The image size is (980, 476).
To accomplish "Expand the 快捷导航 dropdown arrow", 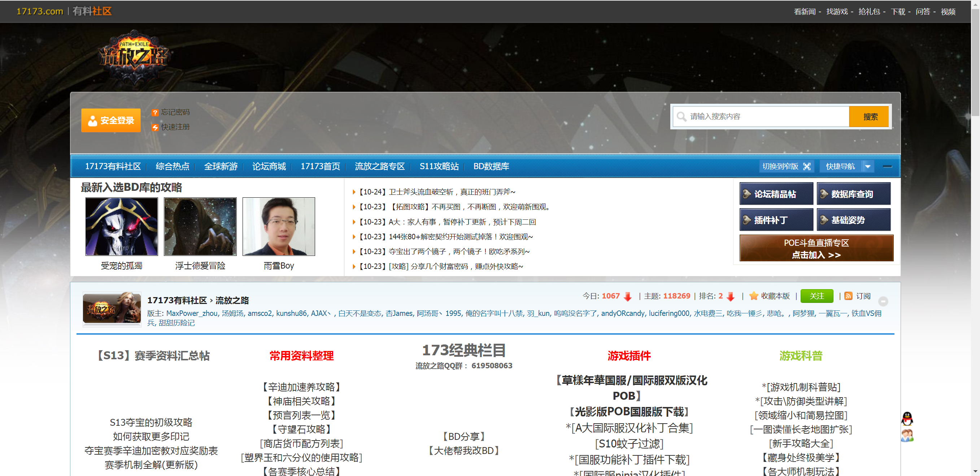I will coord(868,166).
